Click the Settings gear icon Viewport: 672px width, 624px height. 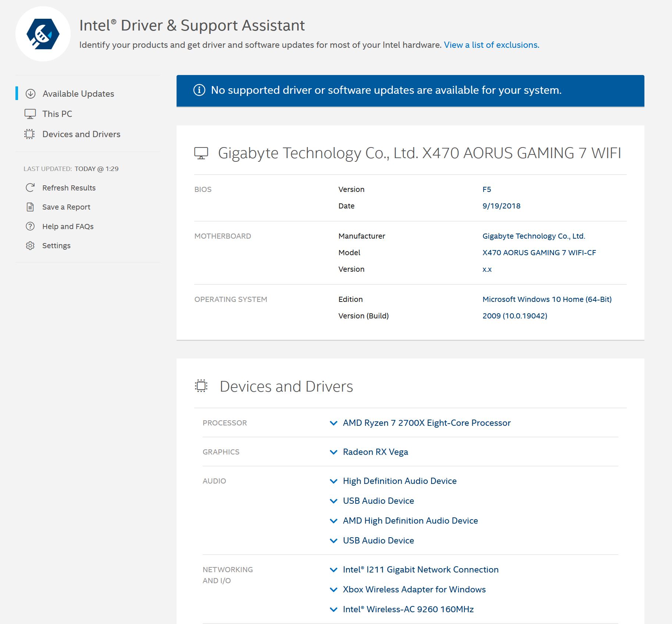(30, 246)
